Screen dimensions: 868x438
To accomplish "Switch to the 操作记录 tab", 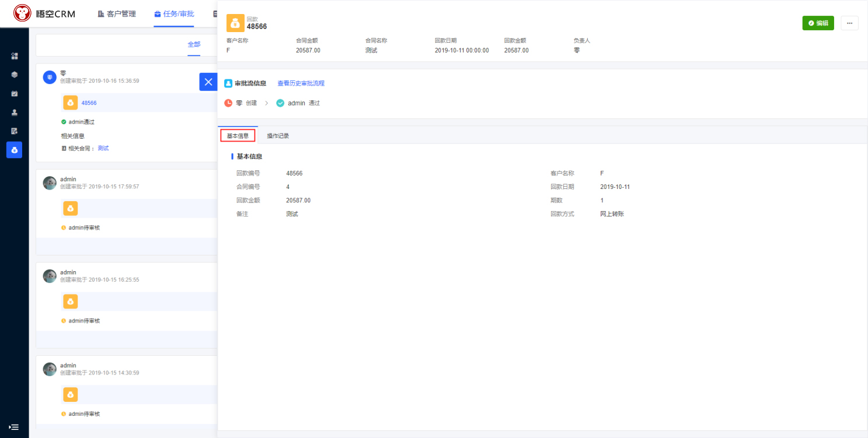I will click(278, 136).
